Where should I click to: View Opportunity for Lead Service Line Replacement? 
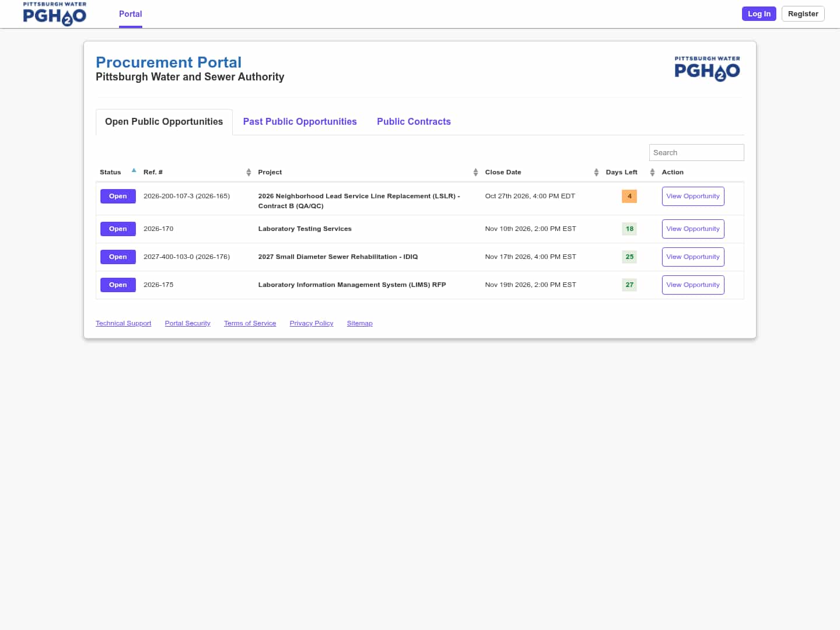pos(693,196)
